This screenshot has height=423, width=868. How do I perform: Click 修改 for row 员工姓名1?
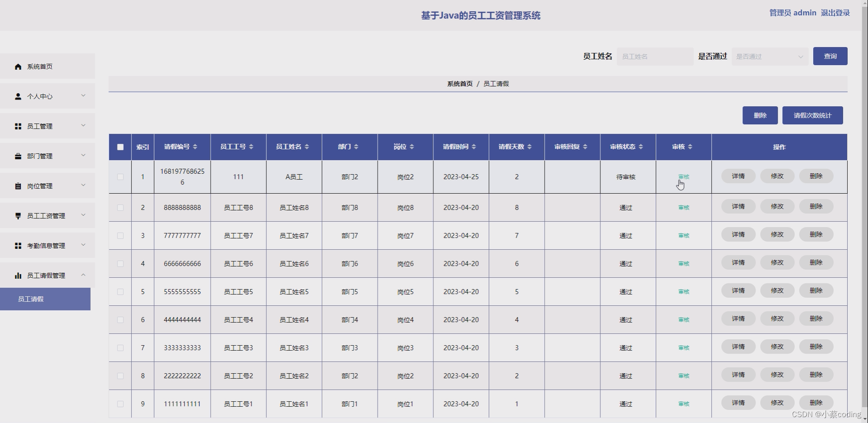777,403
